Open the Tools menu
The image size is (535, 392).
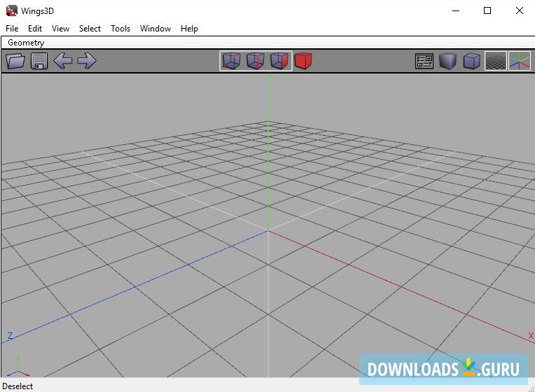click(x=120, y=29)
